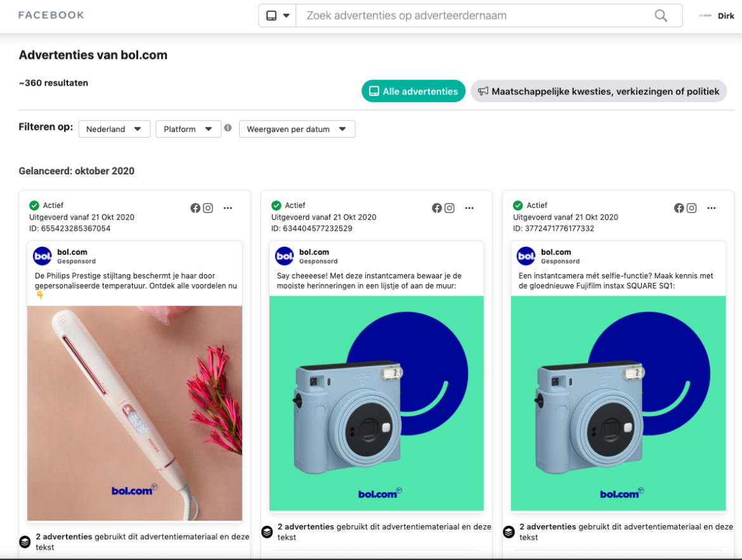The height and width of the screenshot is (560, 742).
Task: Click the Advertenties van bol.com title
Action: [93, 55]
